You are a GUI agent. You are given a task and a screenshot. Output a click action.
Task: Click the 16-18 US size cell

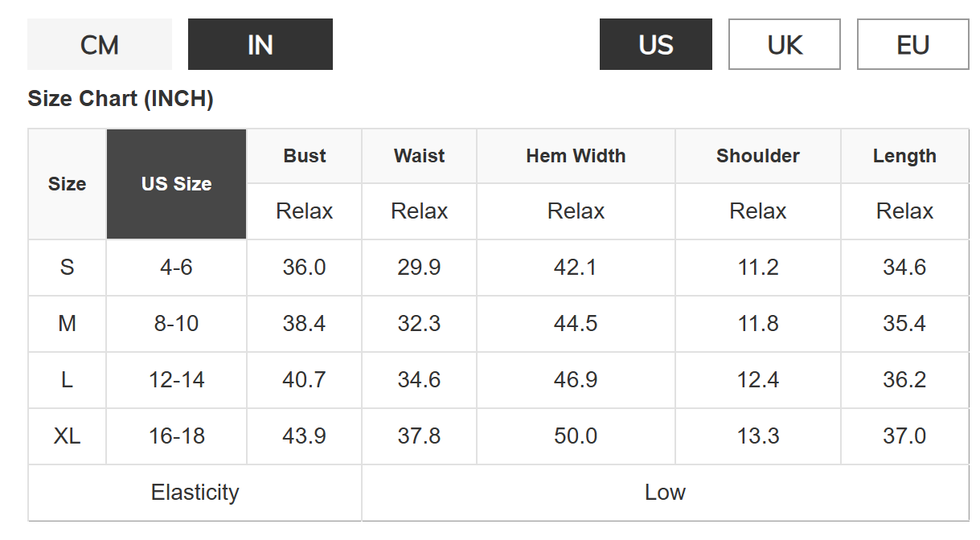coord(176,436)
